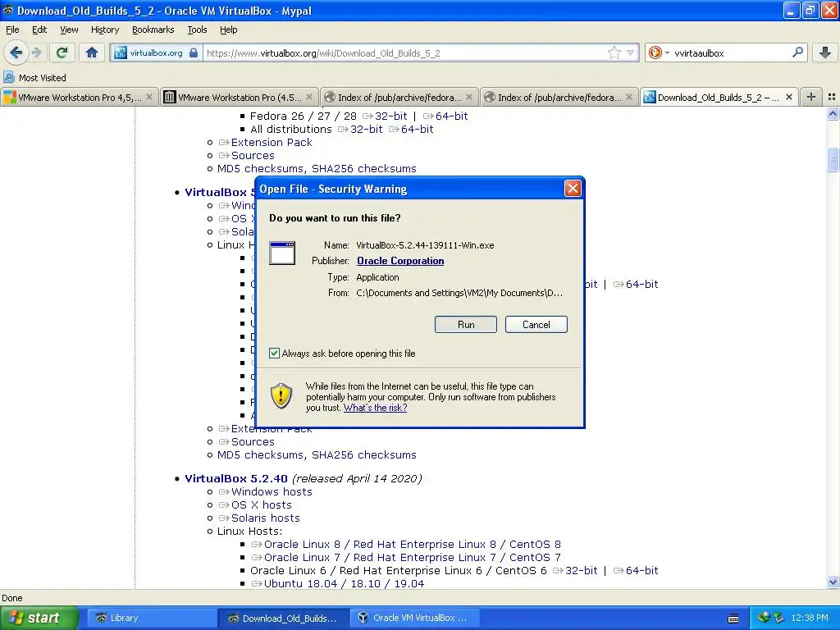Click the What's the risk? link
This screenshot has width=840, height=630.
click(x=375, y=408)
